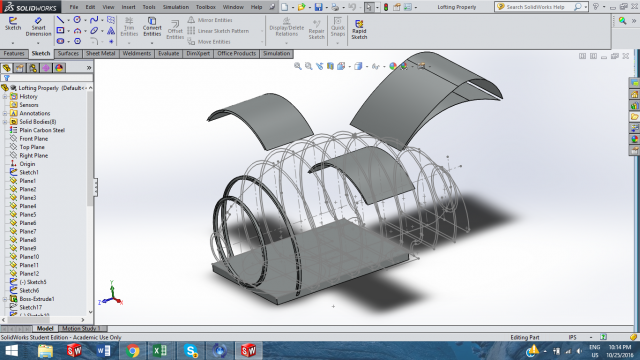The width and height of the screenshot is (640, 360).
Task: Select the Trim Entities tool
Action: point(129,27)
